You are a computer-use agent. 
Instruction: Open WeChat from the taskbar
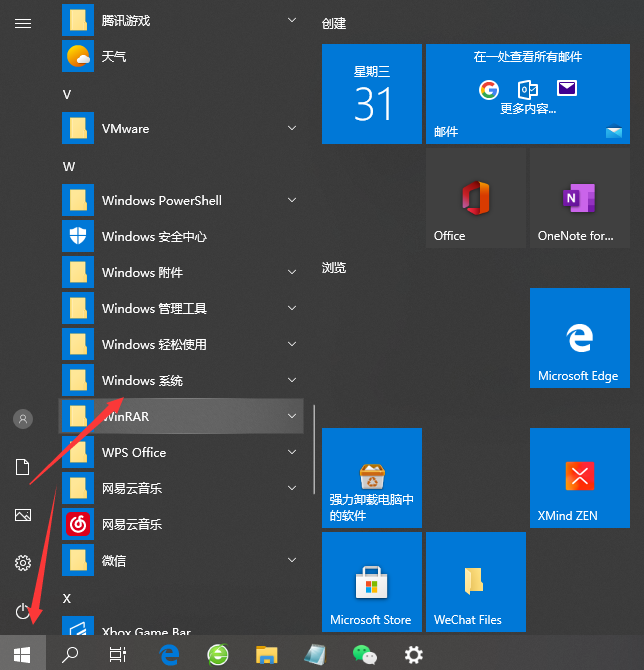pos(365,655)
